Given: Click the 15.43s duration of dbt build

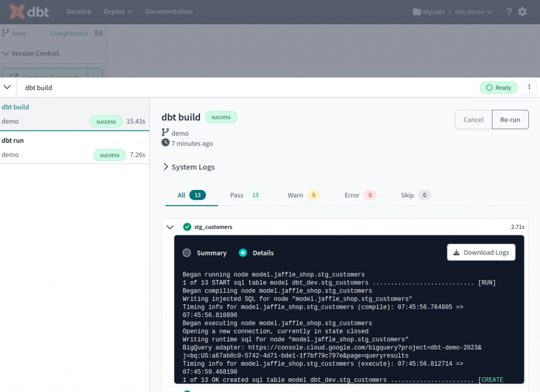Looking at the screenshot, I should (x=136, y=121).
